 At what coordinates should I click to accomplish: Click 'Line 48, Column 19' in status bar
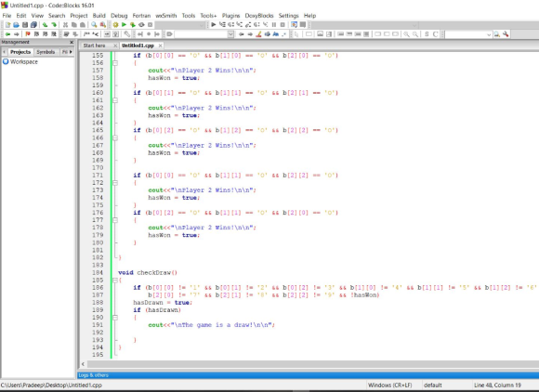[x=497, y=385]
